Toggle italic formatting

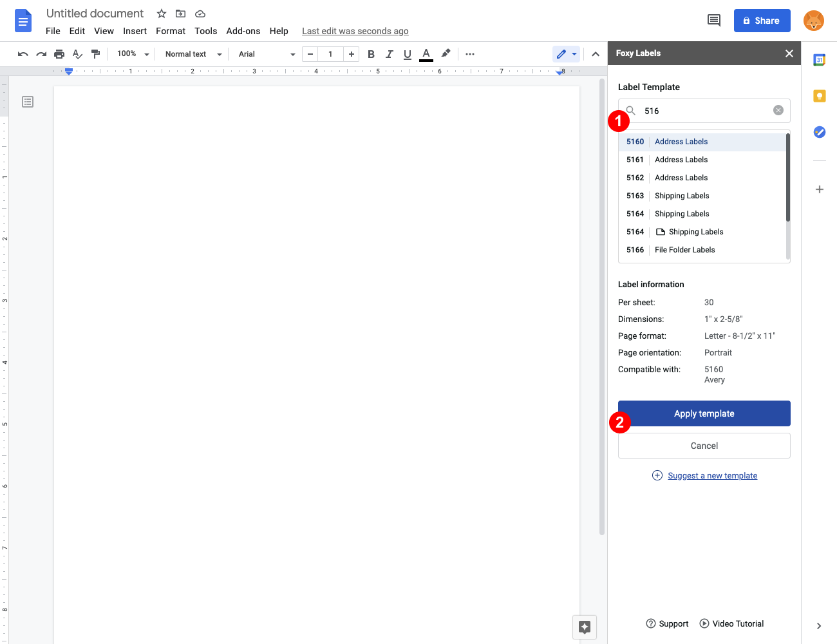[x=389, y=54]
